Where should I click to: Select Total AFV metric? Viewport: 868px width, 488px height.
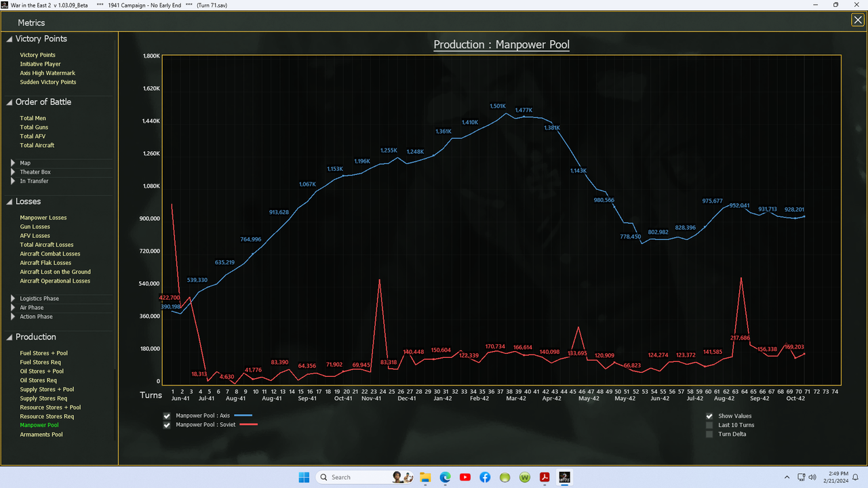click(33, 136)
